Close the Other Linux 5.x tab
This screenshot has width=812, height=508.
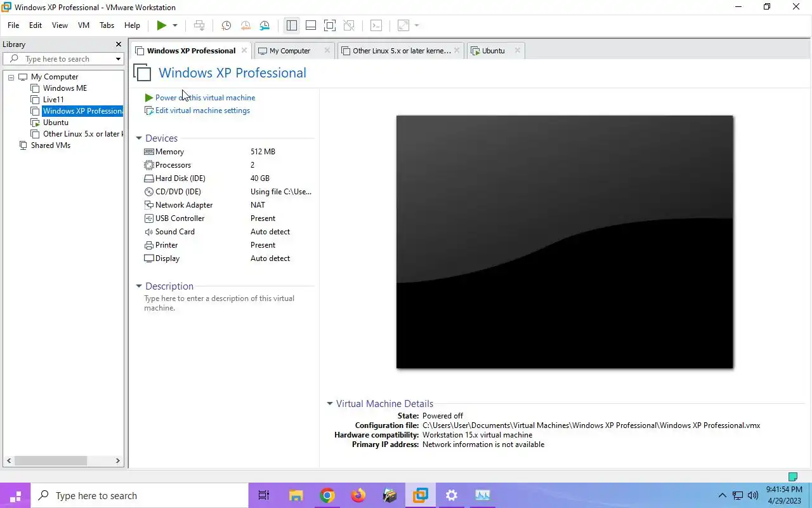(x=457, y=50)
